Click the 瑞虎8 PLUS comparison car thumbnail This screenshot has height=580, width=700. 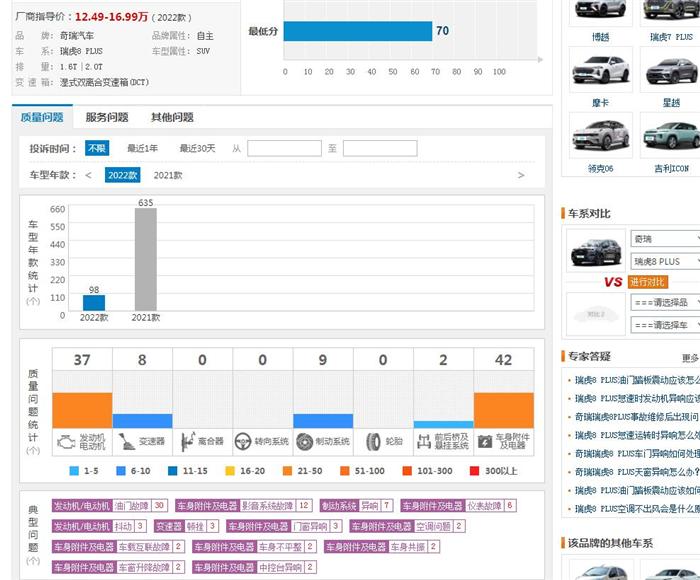tap(596, 251)
